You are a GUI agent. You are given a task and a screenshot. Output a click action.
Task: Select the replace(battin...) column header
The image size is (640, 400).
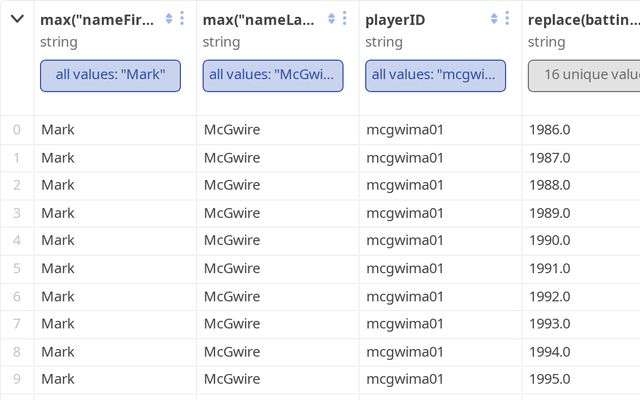pyautogui.click(x=582, y=19)
